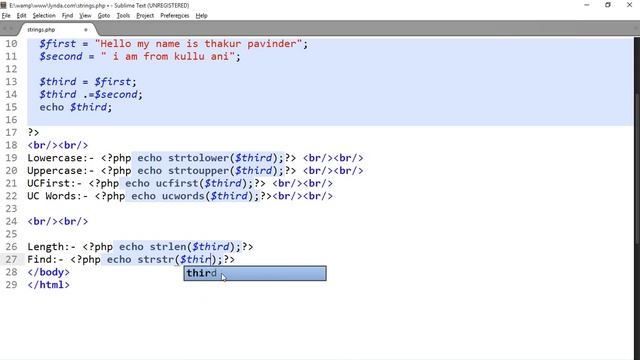This screenshot has width=640, height=360.
Task: Open the Tools menu
Action: point(123,16)
